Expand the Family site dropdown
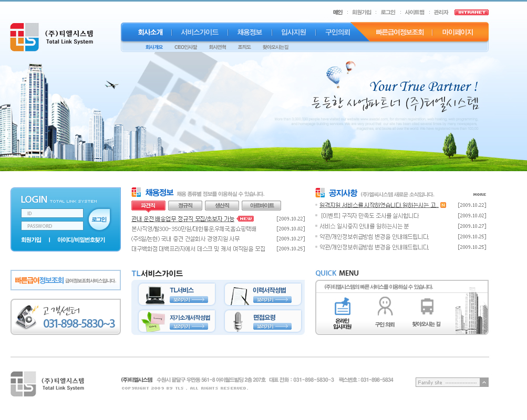527x420 pixels. (484, 382)
